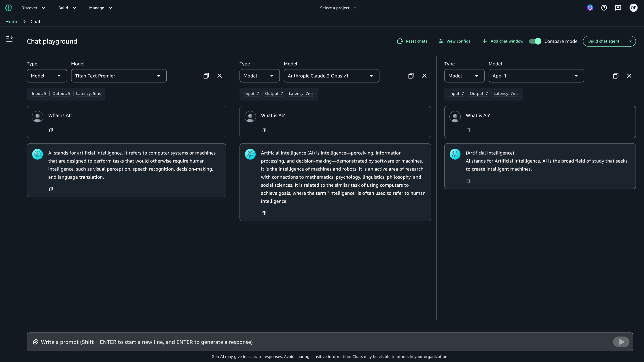Image resolution: width=644 pixels, height=362 pixels.
Task: Open the Discover menu
Action: click(33, 8)
